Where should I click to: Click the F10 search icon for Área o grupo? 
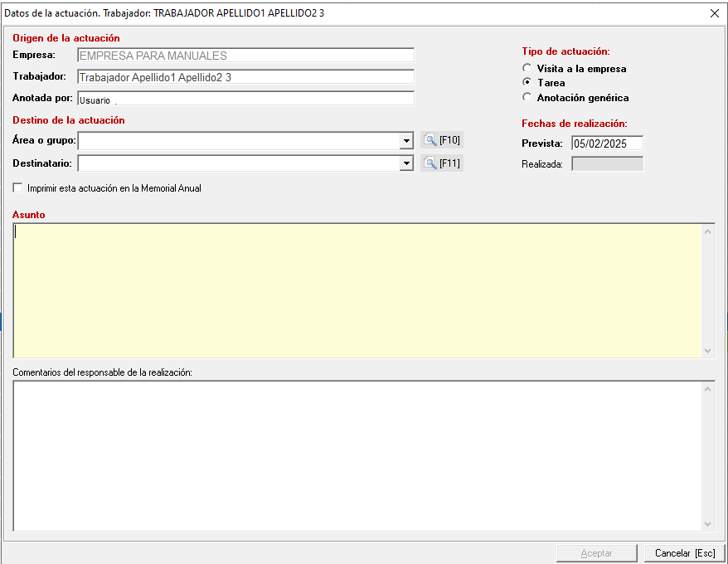(442, 140)
